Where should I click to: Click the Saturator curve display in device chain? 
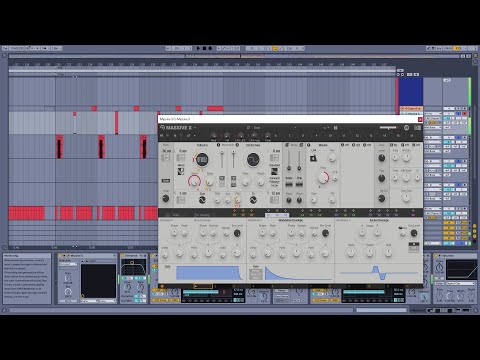click(x=462, y=270)
